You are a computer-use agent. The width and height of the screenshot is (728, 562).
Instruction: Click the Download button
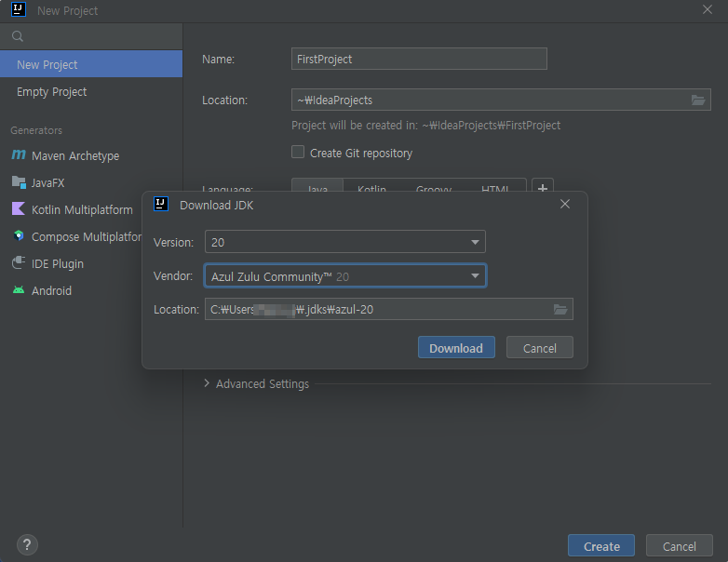(456, 348)
